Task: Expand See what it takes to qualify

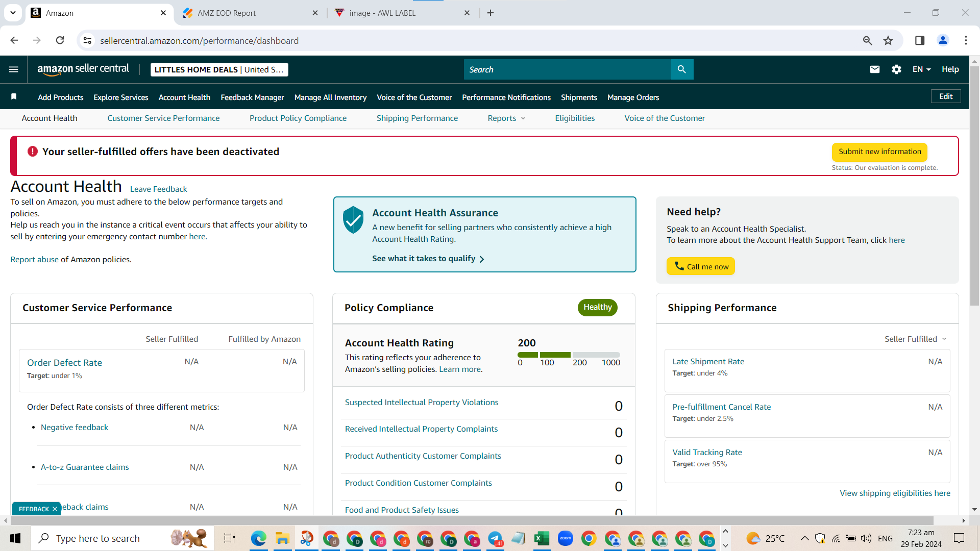Action: pyautogui.click(x=428, y=259)
